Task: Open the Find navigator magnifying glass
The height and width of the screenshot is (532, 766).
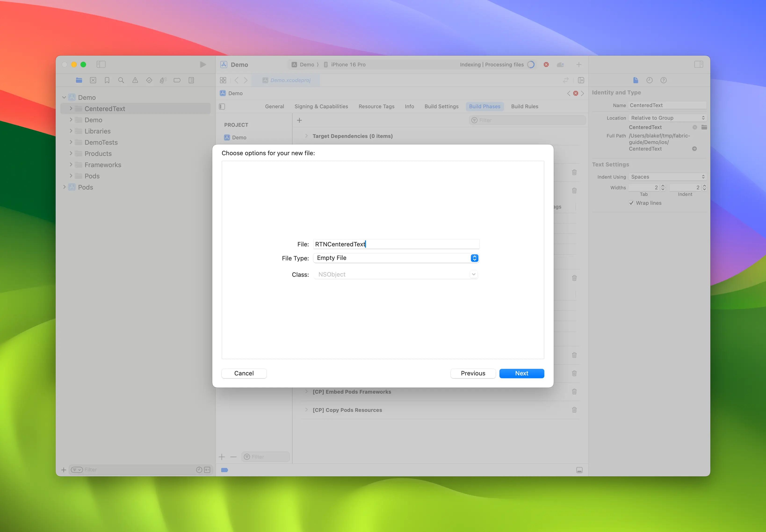Action: (121, 80)
